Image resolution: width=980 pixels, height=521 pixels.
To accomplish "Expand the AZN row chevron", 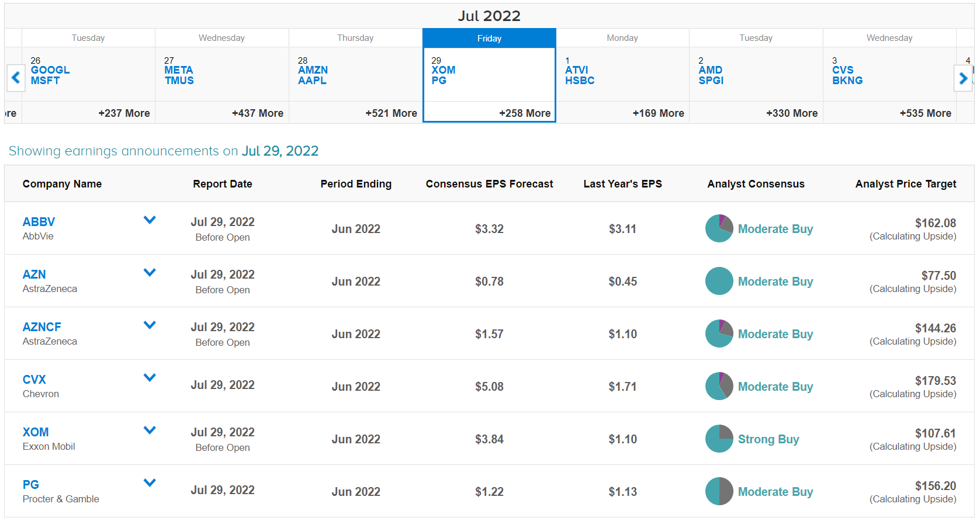I will [x=150, y=273].
